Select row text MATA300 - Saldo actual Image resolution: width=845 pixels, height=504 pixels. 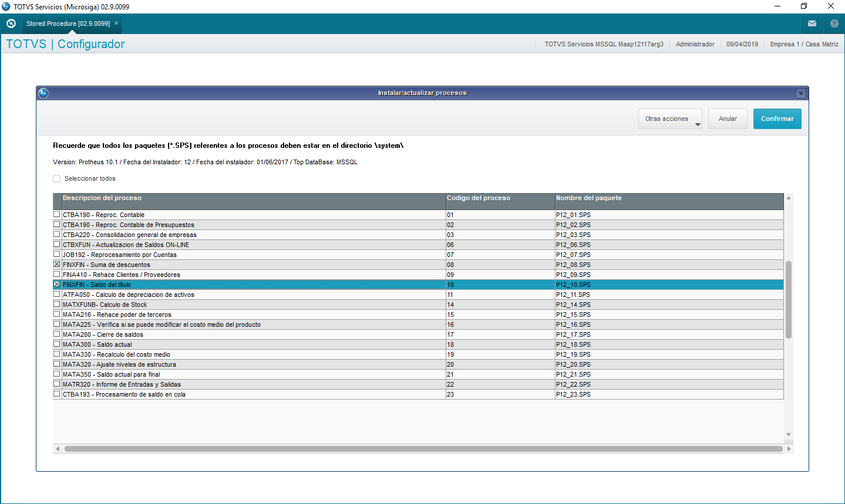coord(97,344)
